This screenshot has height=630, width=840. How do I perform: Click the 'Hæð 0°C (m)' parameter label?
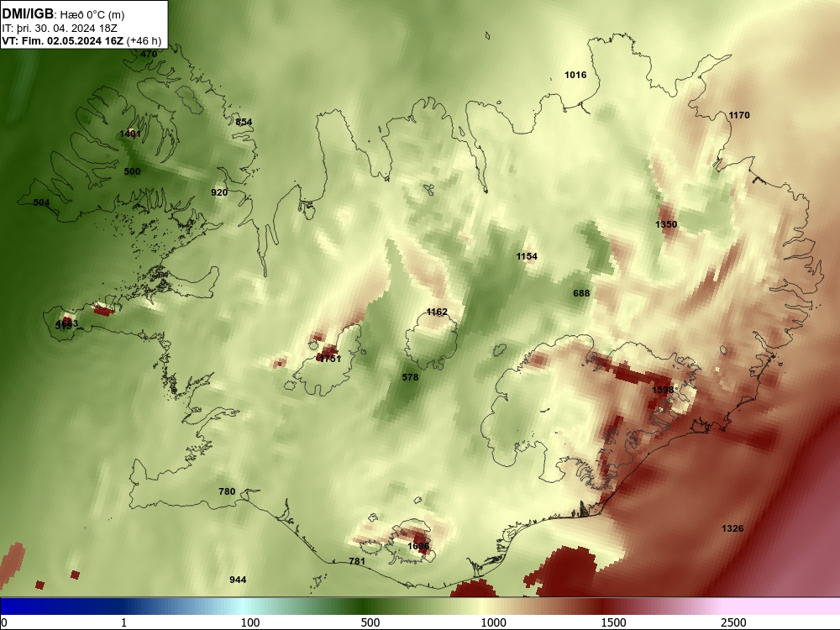92,15
